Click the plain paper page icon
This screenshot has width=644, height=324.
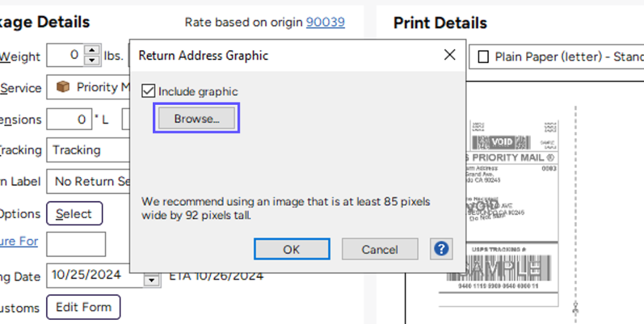click(483, 57)
